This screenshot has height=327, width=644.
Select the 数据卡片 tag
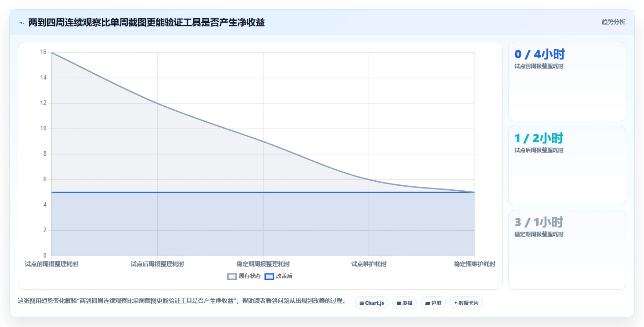(x=466, y=303)
